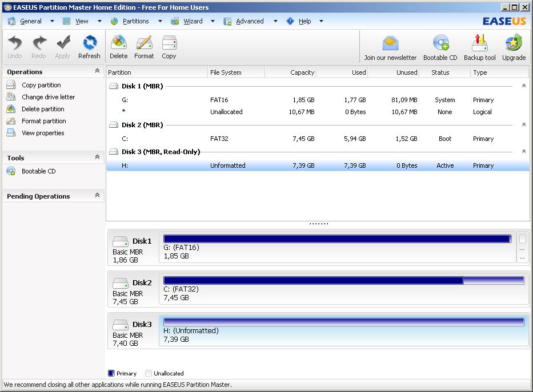Sort by the Capacity column header
The image size is (533, 392).
[x=291, y=72]
